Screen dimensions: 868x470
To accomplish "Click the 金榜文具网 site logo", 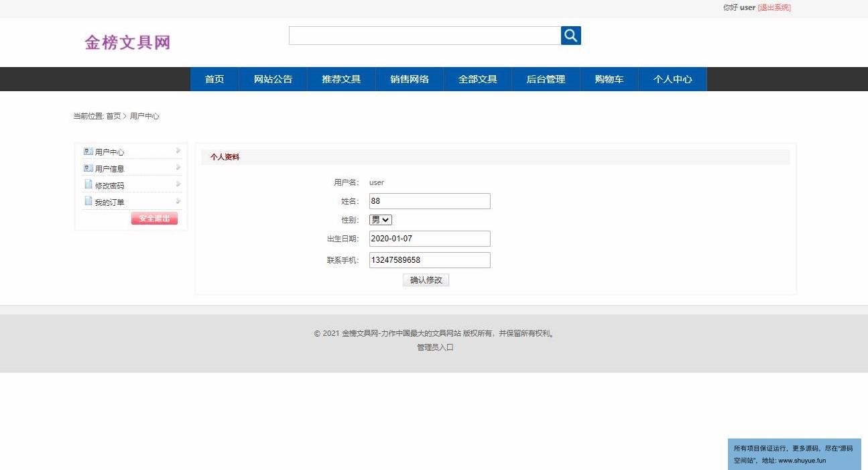I will coord(127,42).
